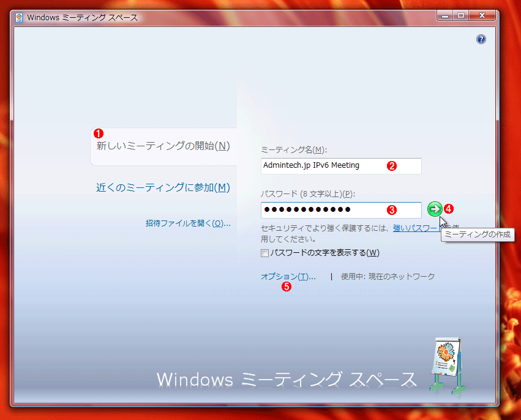The image size is (521, 420).
Task: Click the green arrow to create meeting
Action: (x=435, y=209)
